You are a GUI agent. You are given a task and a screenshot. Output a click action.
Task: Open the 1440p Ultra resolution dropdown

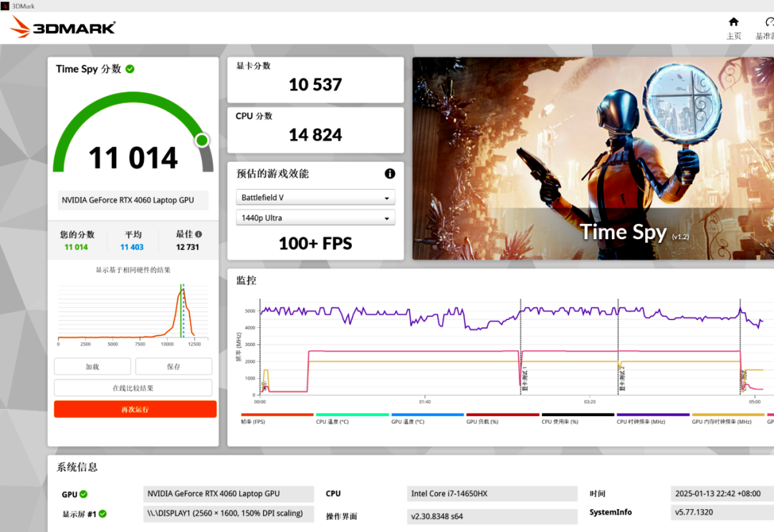click(315, 218)
